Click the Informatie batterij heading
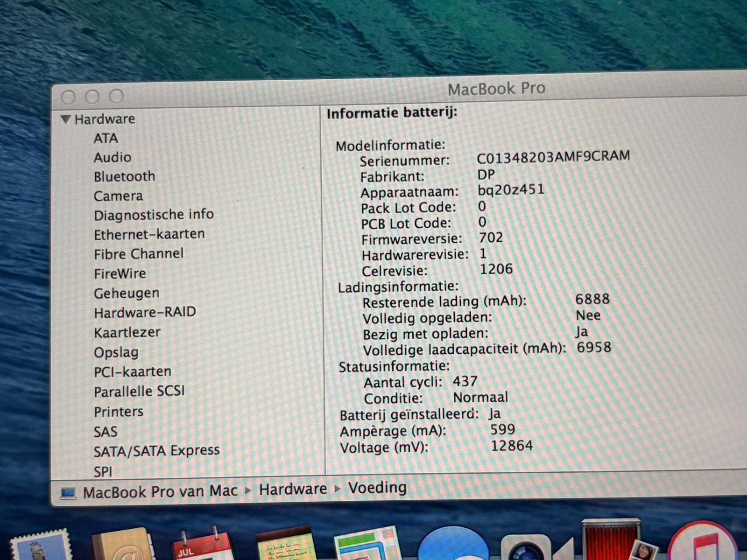The height and width of the screenshot is (560, 747). [x=392, y=113]
